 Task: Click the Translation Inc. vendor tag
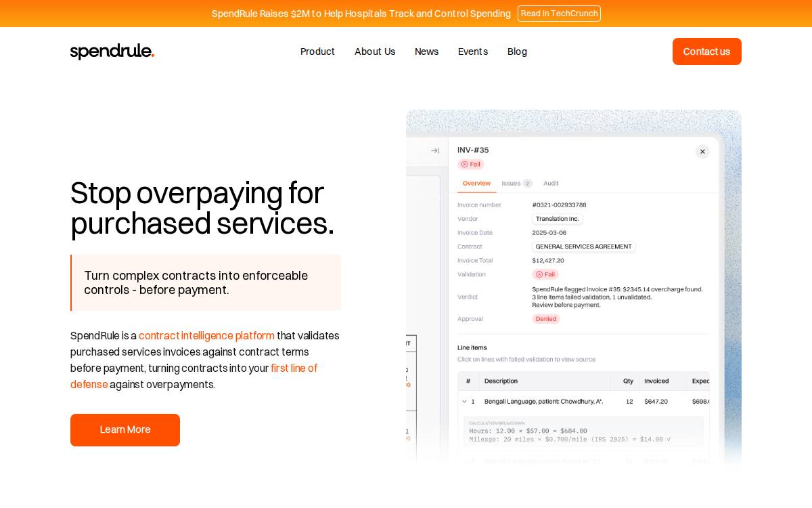click(558, 219)
